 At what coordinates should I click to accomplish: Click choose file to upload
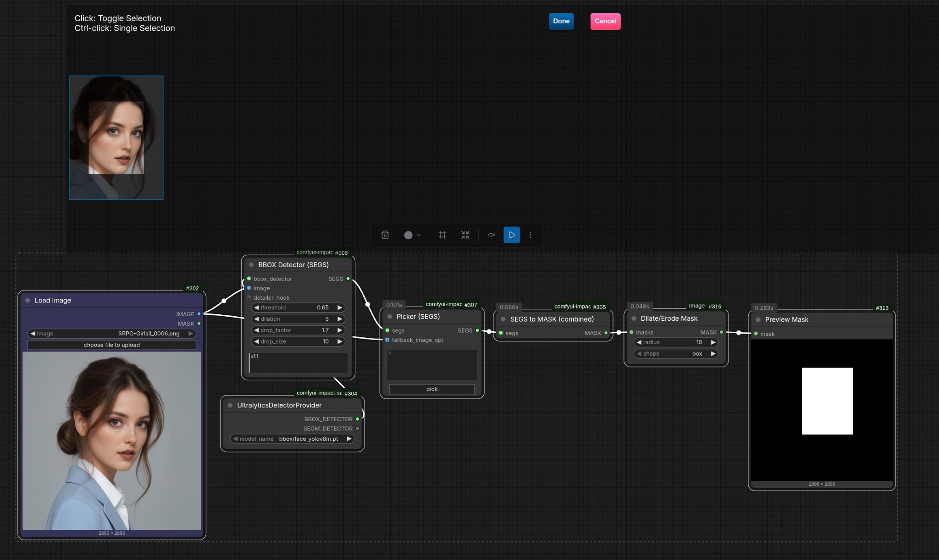coord(111,345)
